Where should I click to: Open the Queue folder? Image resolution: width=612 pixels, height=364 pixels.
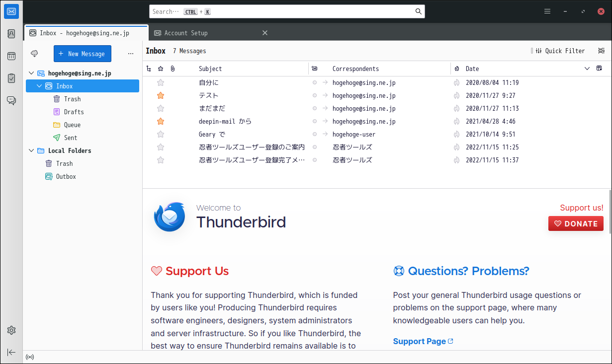coord(72,125)
